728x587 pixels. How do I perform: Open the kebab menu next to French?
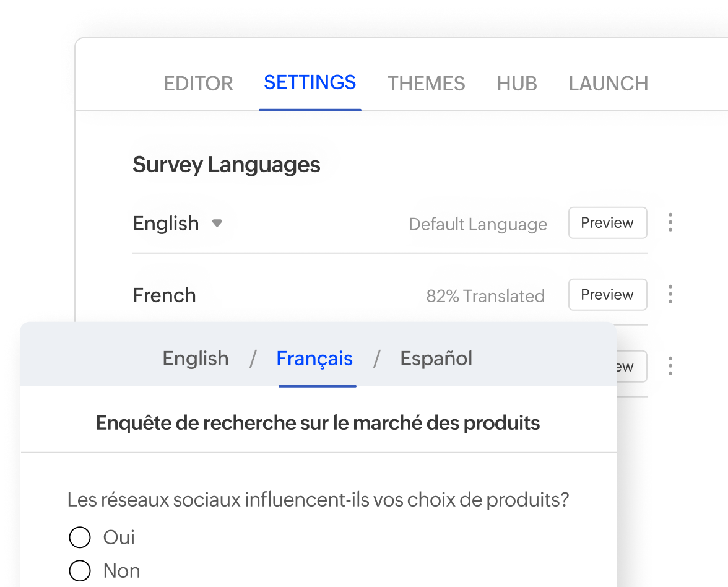(x=670, y=295)
